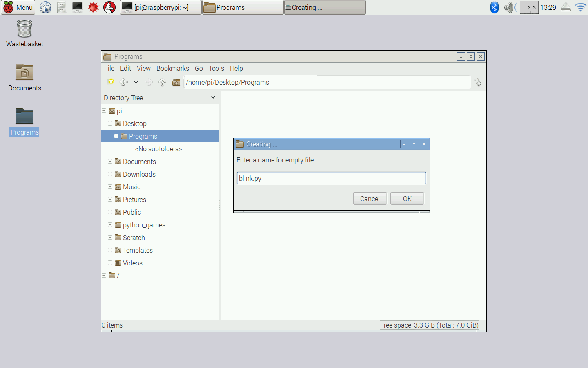This screenshot has height=368, width=588.
Task: Select Videos folder in directory tree
Action: (129, 263)
